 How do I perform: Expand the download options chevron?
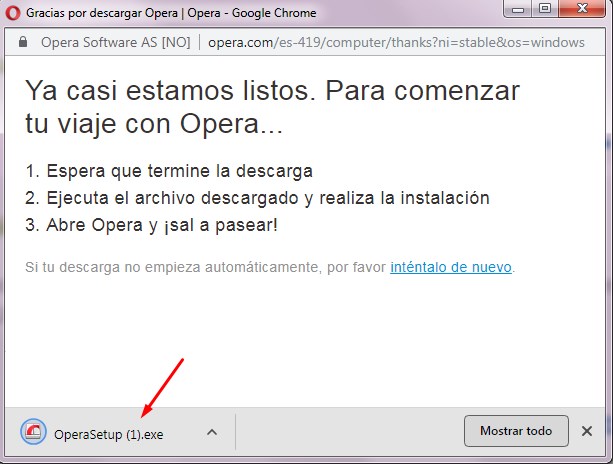212,432
